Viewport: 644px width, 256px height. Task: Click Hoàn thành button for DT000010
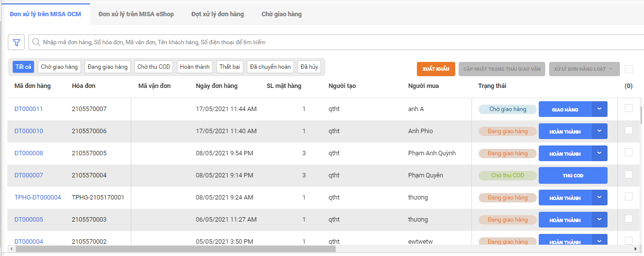[x=565, y=131]
